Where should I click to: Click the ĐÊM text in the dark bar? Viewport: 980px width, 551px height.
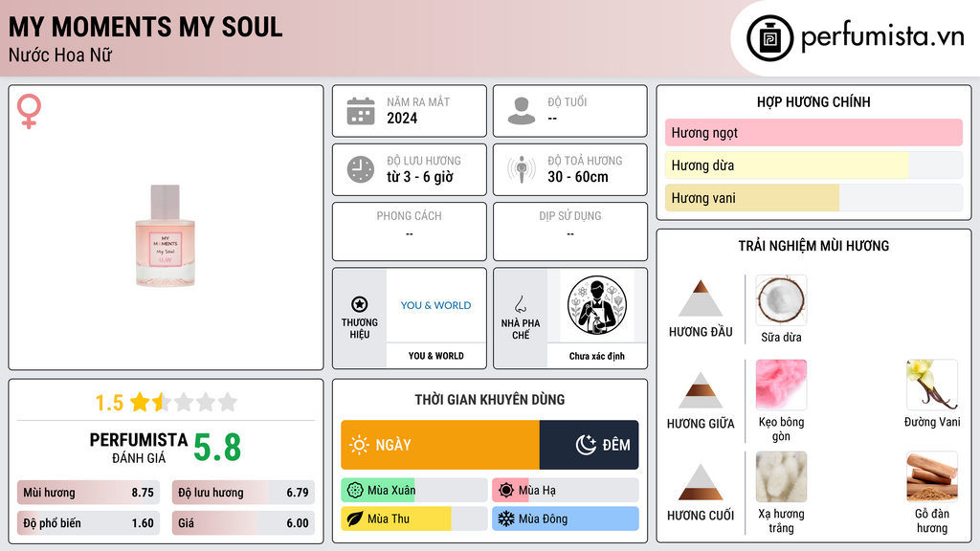(616, 445)
